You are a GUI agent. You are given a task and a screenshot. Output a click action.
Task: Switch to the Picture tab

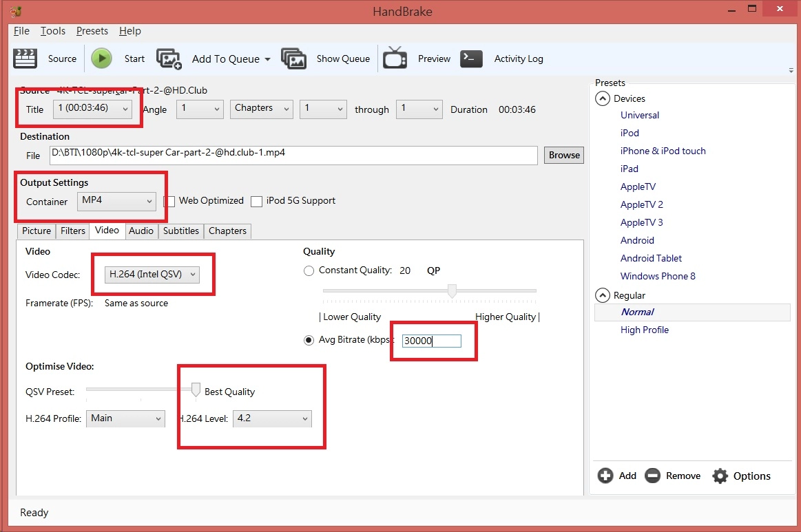click(x=37, y=231)
